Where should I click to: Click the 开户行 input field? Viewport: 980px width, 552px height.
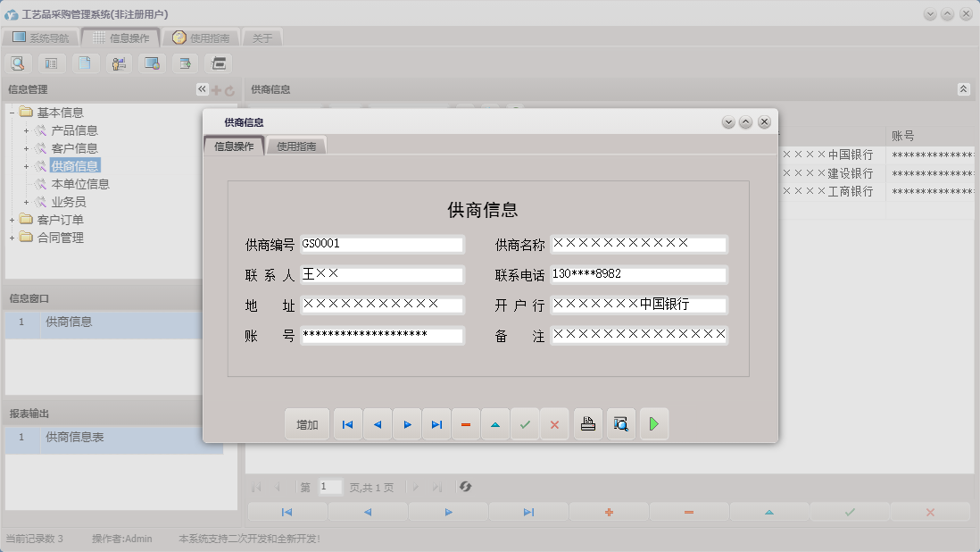638,305
